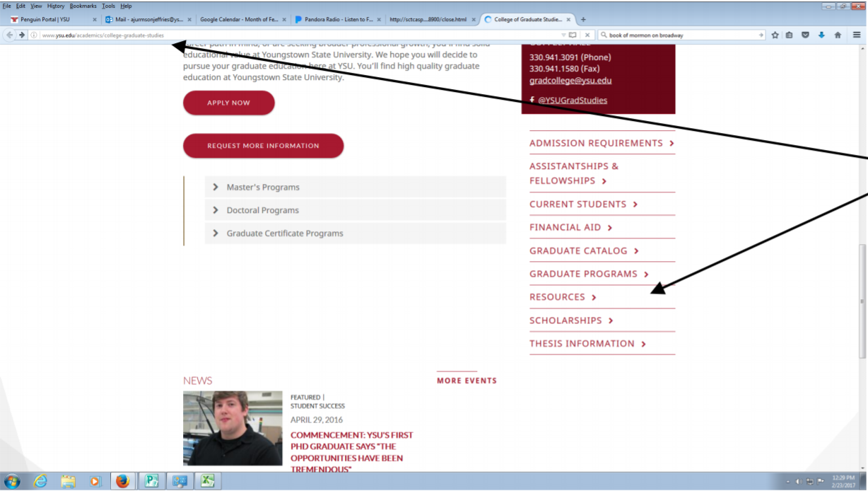Open the File menu
The height and width of the screenshot is (491, 868).
tap(7, 6)
